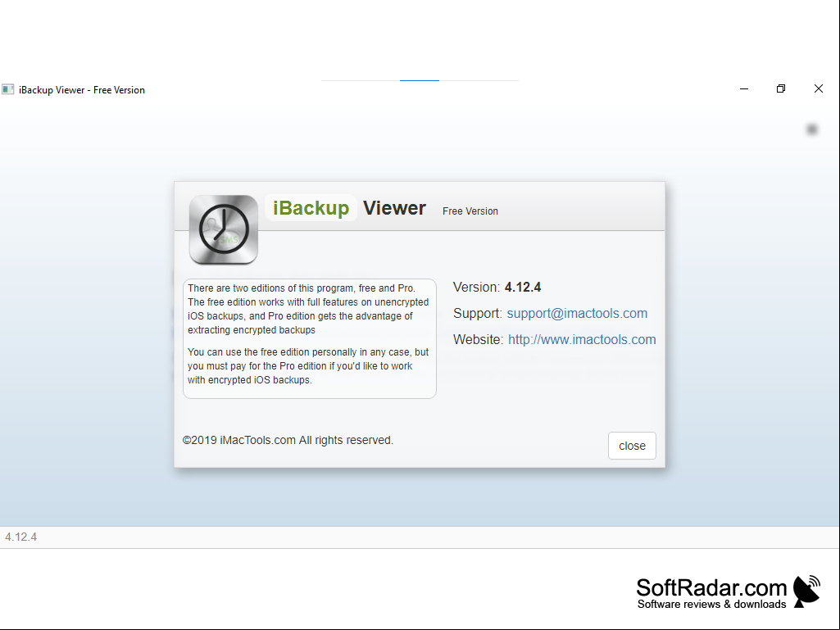Click the "Website:" label
The width and height of the screenshot is (840, 630).
click(479, 340)
